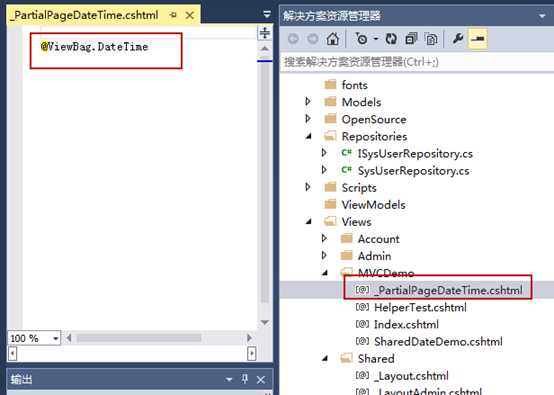The height and width of the screenshot is (395, 554).
Task: Select SysUserRepository.cs file
Action: coord(413,171)
